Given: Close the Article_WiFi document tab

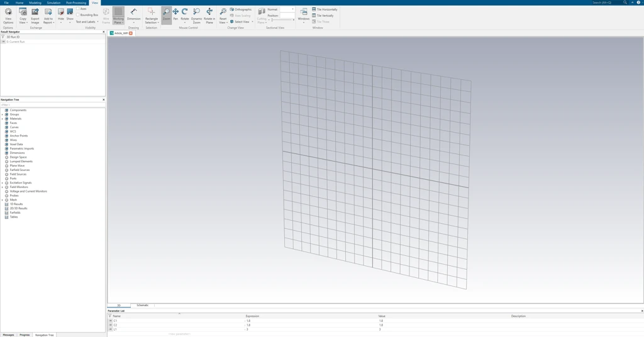Looking at the screenshot, I should coord(131,33).
